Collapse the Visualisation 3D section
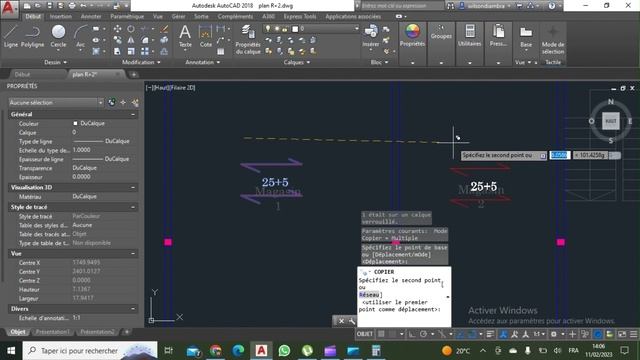The image size is (640, 360). click(x=133, y=187)
